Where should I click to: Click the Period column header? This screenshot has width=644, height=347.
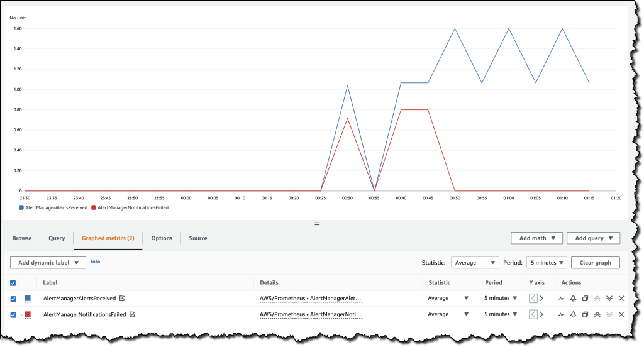coord(494,283)
